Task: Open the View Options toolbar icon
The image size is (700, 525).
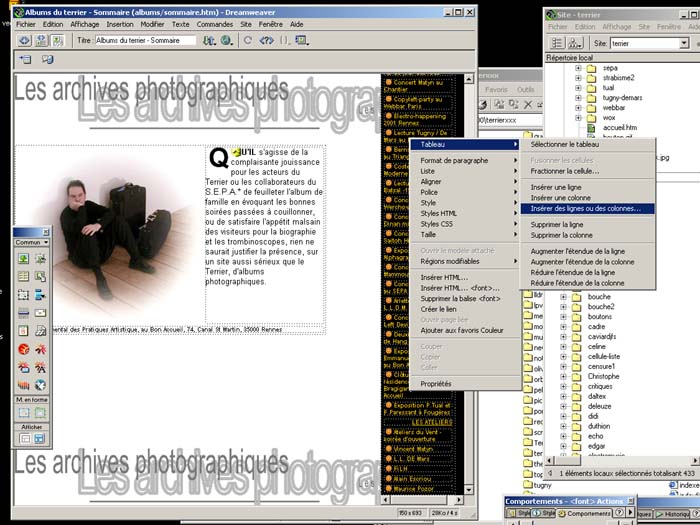Action: click(x=302, y=41)
